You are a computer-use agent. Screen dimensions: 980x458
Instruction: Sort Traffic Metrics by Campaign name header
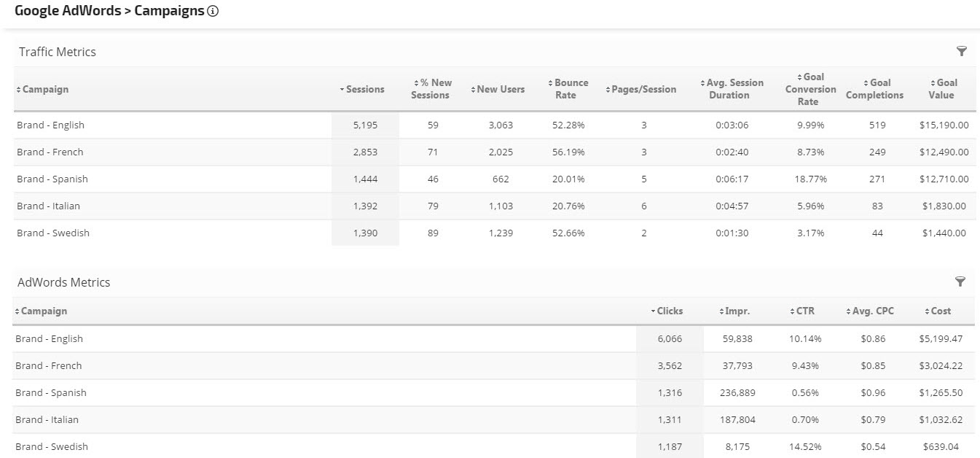[44, 89]
